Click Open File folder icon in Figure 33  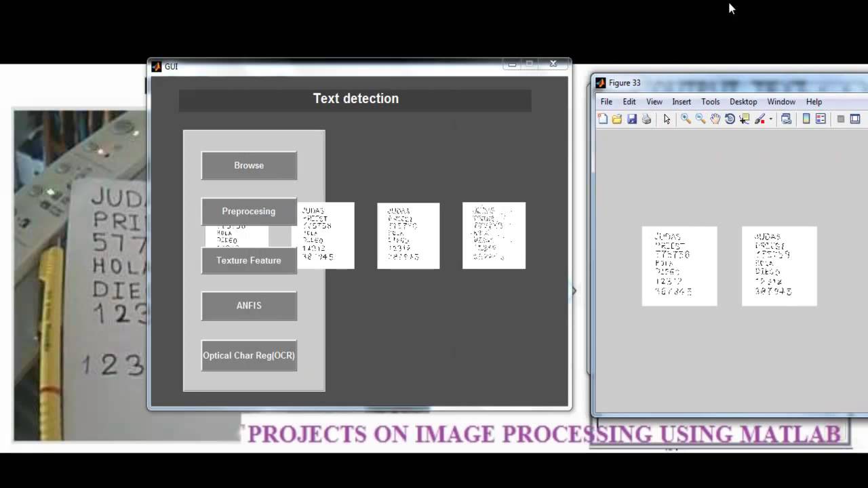pyautogui.click(x=617, y=119)
